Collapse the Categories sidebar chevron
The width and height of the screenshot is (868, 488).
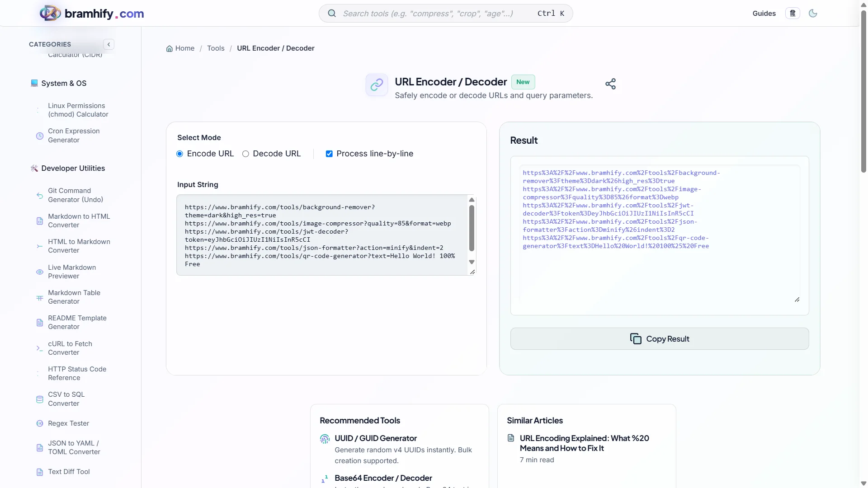click(108, 44)
